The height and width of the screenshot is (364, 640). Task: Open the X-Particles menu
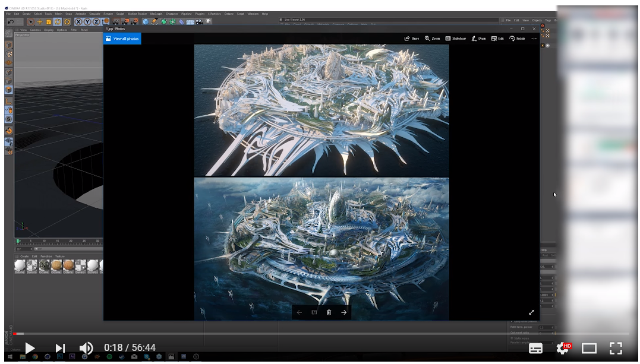pyautogui.click(x=215, y=14)
